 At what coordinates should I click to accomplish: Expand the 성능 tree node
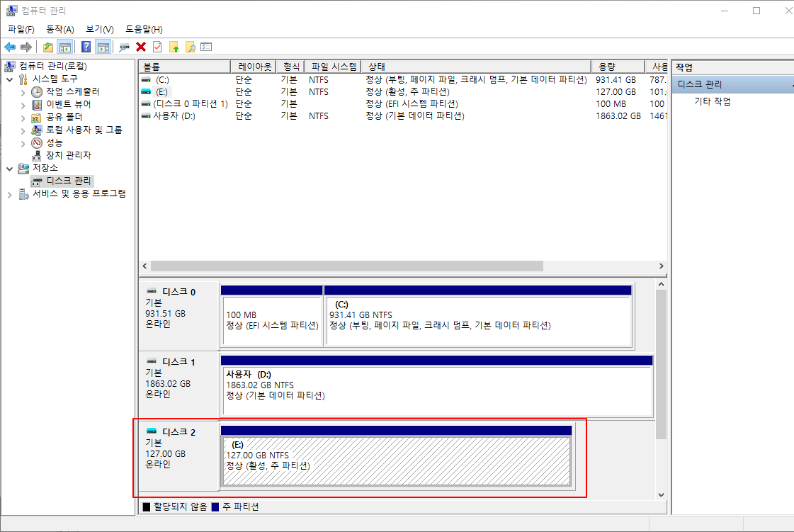pyautogui.click(x=23, y=143)
